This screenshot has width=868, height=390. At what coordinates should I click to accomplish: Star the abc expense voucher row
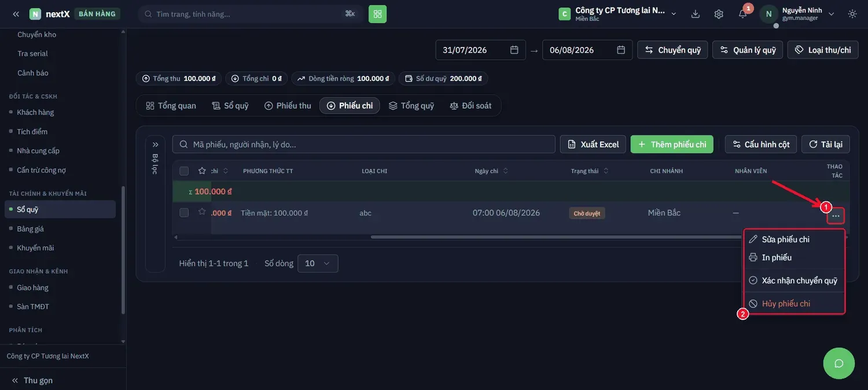coord(202,212)
